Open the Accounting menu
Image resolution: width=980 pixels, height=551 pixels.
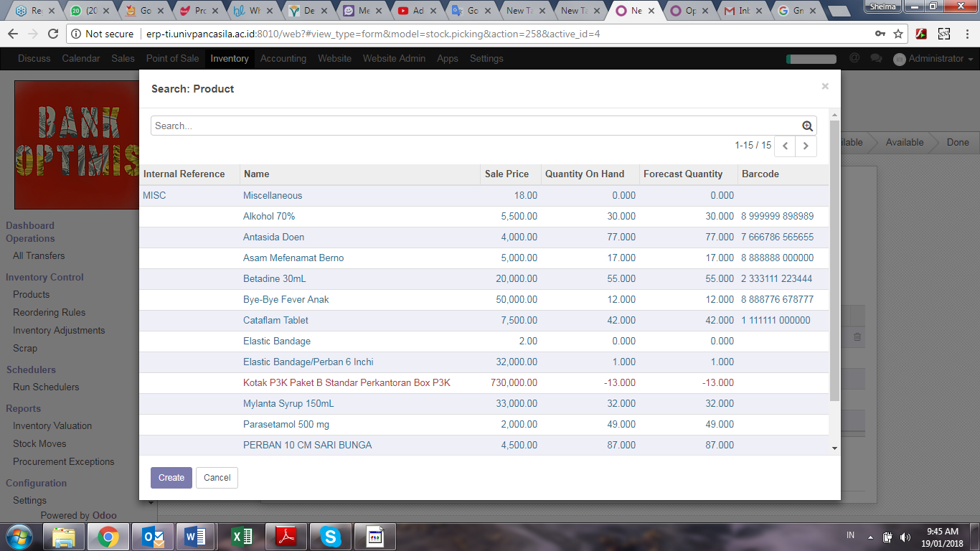pyautogui.click(x=283, y=59)
